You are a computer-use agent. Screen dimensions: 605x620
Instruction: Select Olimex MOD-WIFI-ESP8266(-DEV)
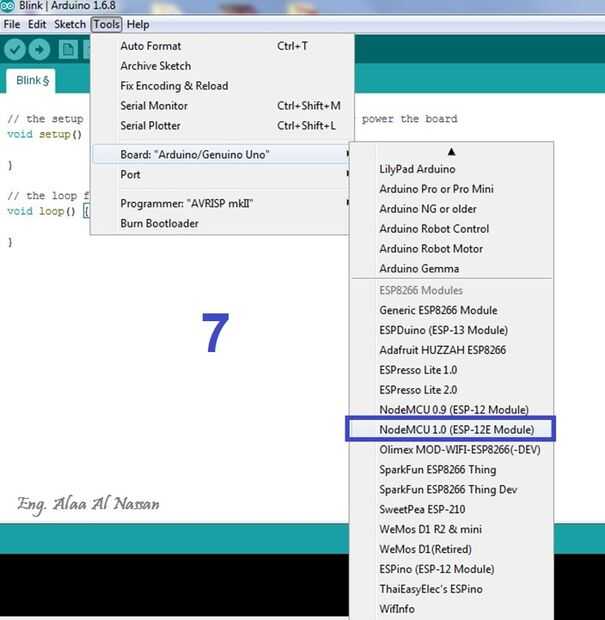pos(452,450)
